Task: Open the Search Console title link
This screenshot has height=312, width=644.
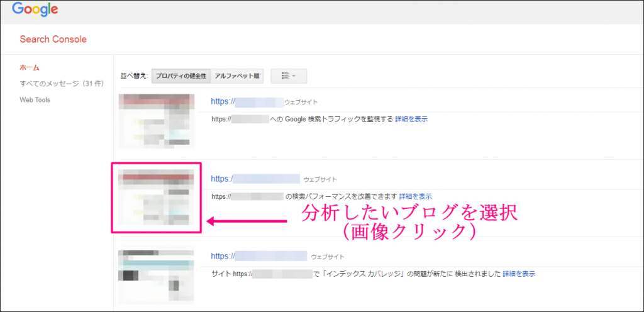Action: pyautogui.click(x=53, y=40)
